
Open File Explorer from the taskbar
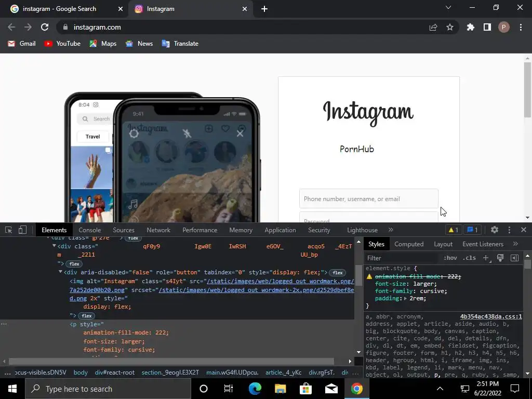(x=280, y=389)
